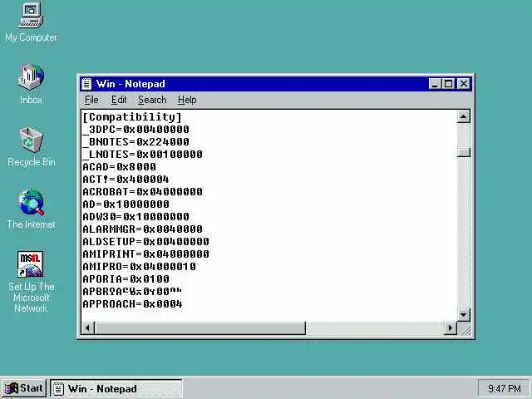Click the [Compatibility] header line
Screen dimensions: 532x399
132,117
